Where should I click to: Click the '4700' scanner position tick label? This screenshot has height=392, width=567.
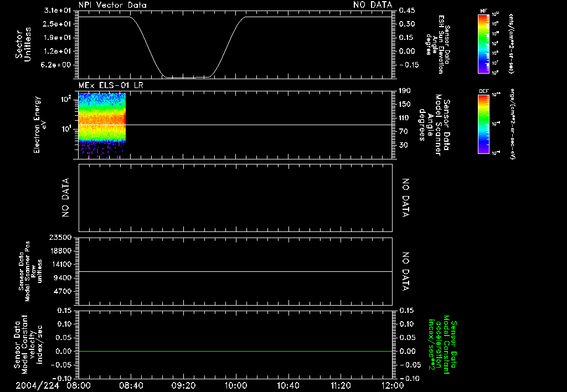click(x=64, y=291)
